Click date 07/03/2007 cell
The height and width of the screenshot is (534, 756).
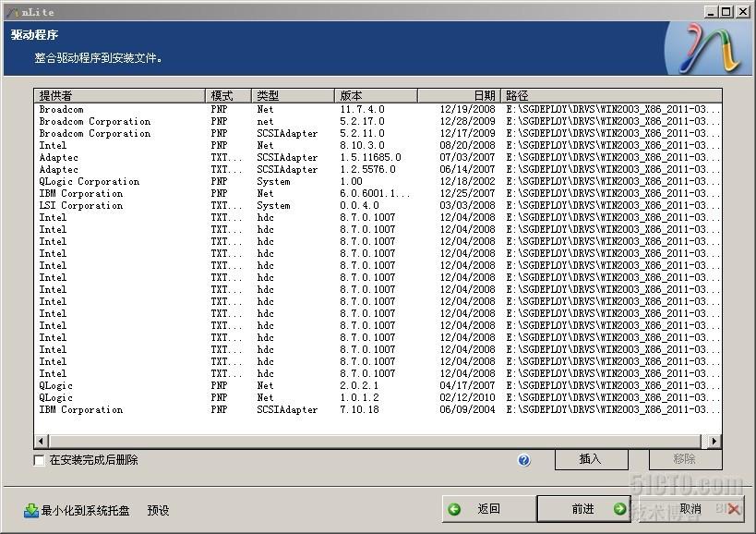pyautogui.click(x=467, y=158)
